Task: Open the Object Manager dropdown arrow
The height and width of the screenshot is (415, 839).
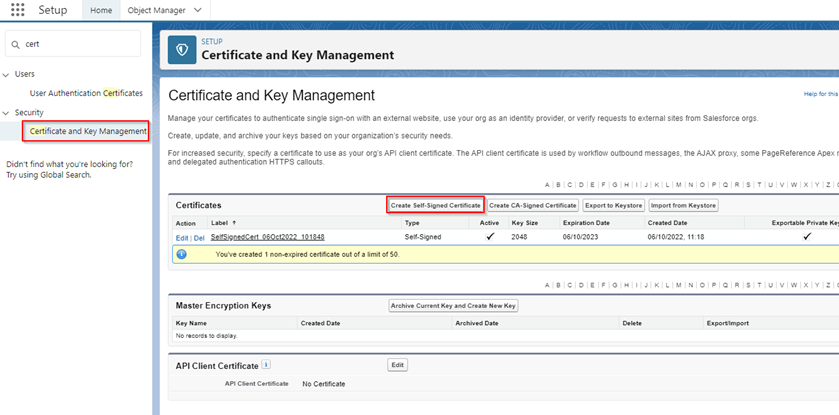Action: pos(198,10)
